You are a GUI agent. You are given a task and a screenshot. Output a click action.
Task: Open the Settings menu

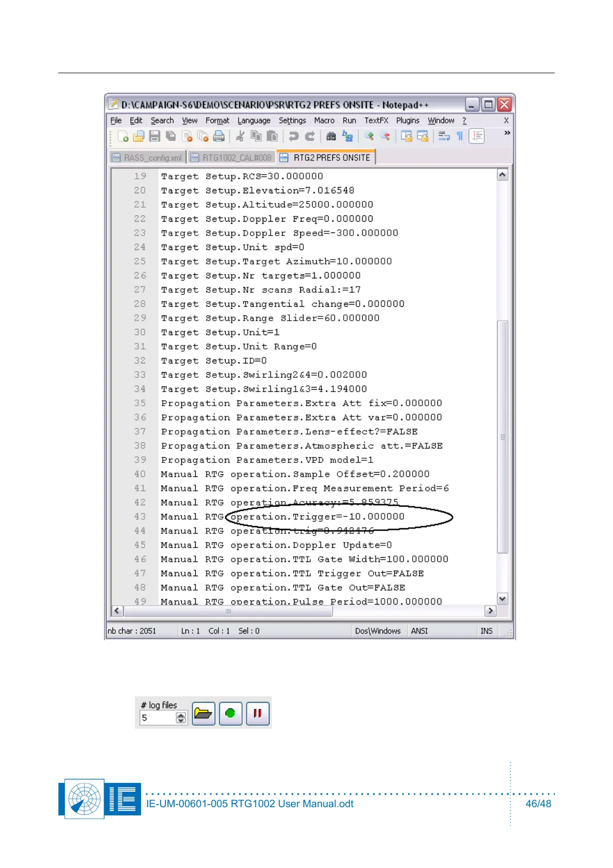click(292, 120)
